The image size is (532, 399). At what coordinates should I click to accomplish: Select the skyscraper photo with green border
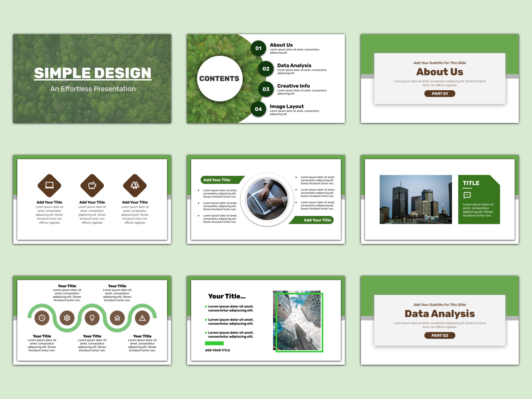pyautogui.click(x=300, y=321)
